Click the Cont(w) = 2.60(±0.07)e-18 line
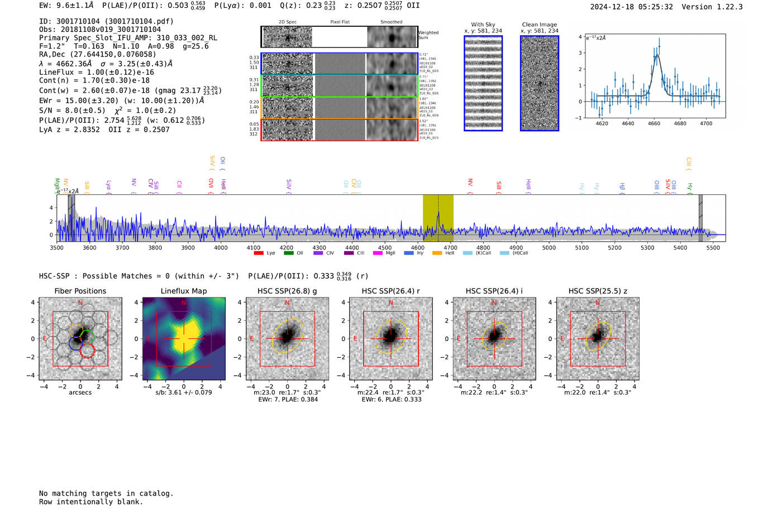Screen dimensions: 782x532 point(130,90)
